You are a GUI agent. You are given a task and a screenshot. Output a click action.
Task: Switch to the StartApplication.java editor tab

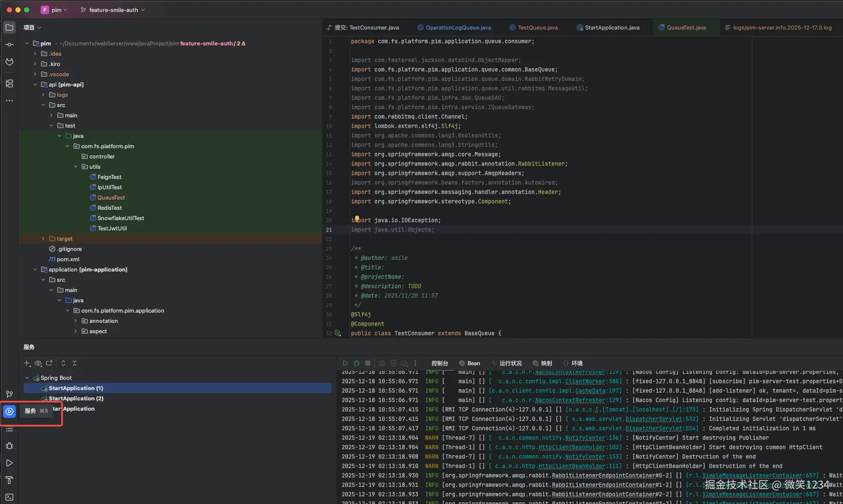pos(612,27)
